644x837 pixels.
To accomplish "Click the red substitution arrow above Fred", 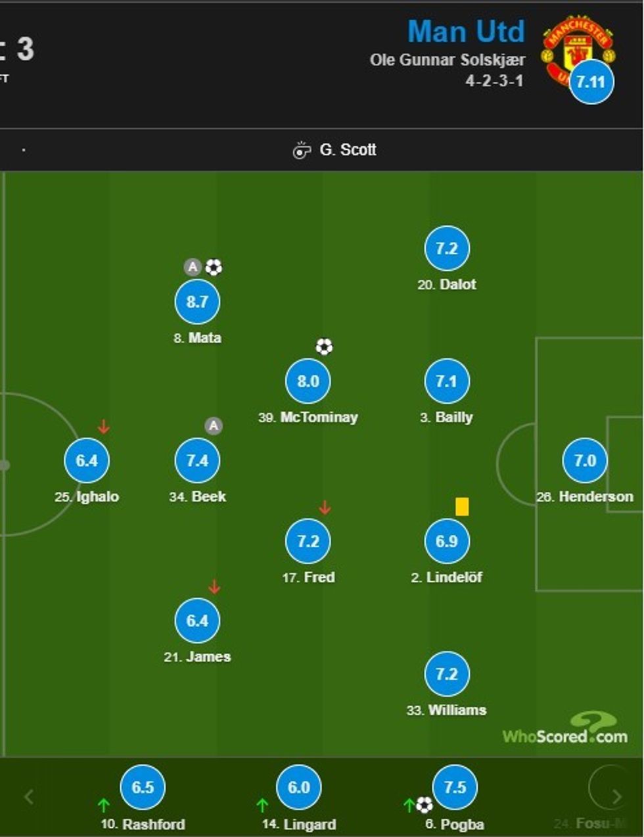I will (325, 508).
